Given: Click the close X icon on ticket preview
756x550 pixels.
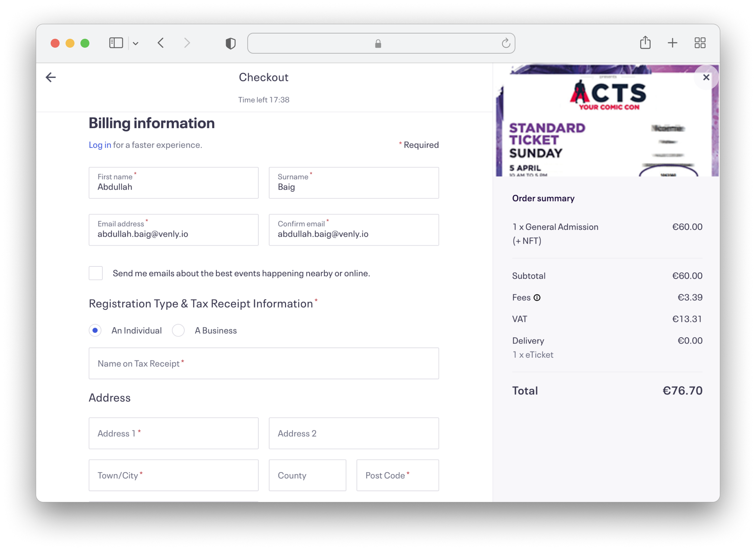Looking at the screenshot, I should coord(706,76).
